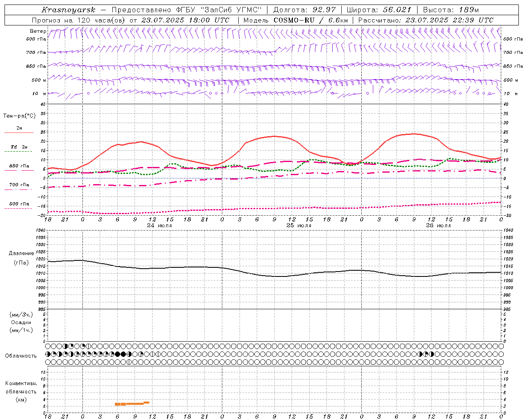Viewport: 525px width, 420px height.
Task: Click the "Тем-ра(°C)" temperature panel label
Action: point(19,116)
